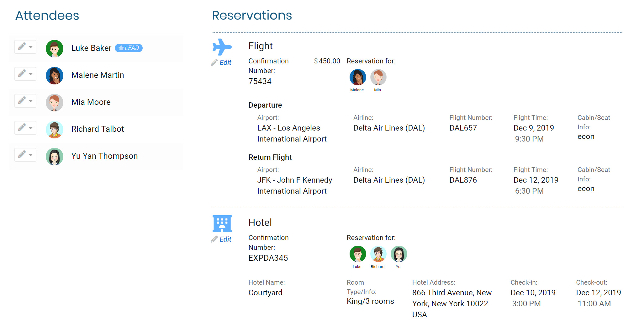Expand the edit menu for Mia Moore

(25, 101)
